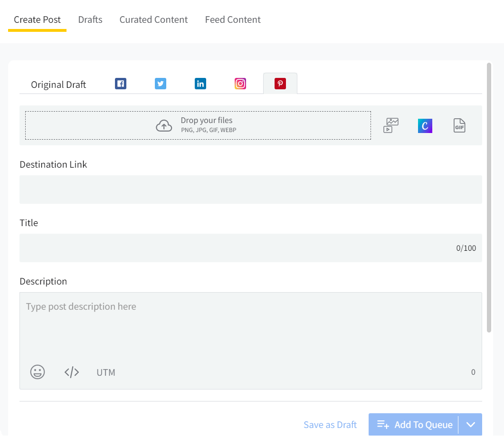This screenshot has width=504, height=437.
Task: Open the media library icon
Action: [390, 125]
